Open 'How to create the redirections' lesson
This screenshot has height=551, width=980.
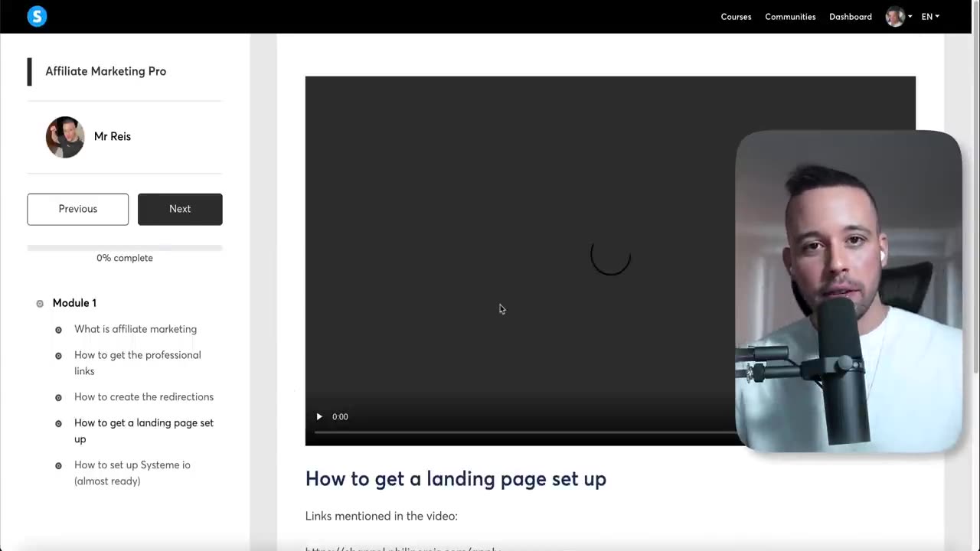144,396
